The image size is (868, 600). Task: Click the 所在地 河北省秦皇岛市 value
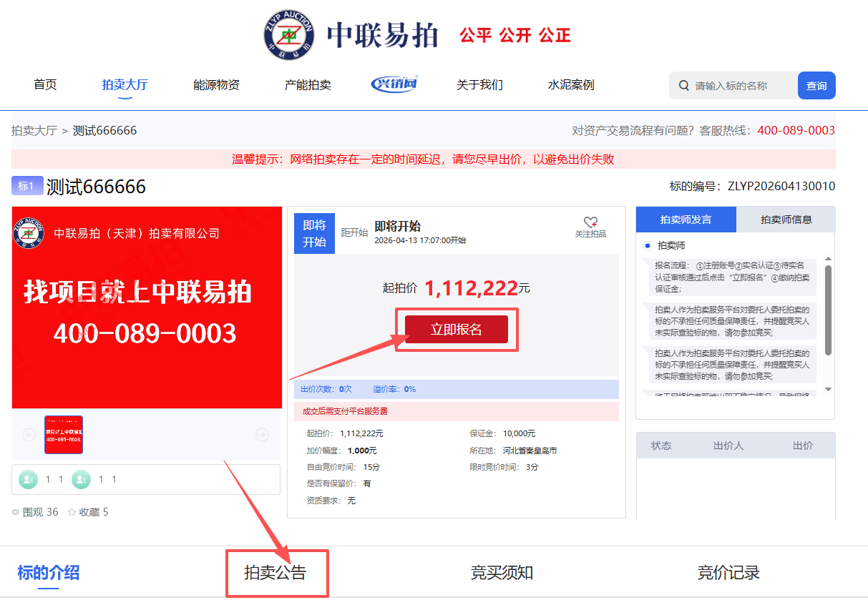530,451
